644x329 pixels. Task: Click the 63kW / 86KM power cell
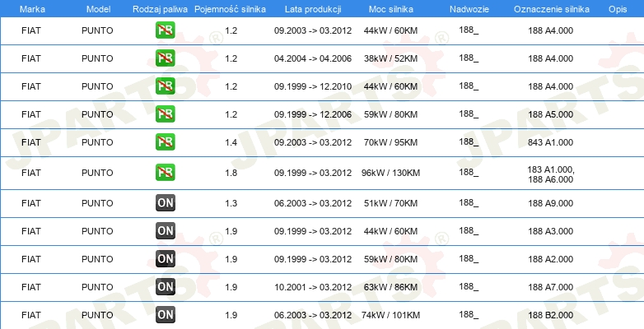pyautogui.click(x=390, y=287)
